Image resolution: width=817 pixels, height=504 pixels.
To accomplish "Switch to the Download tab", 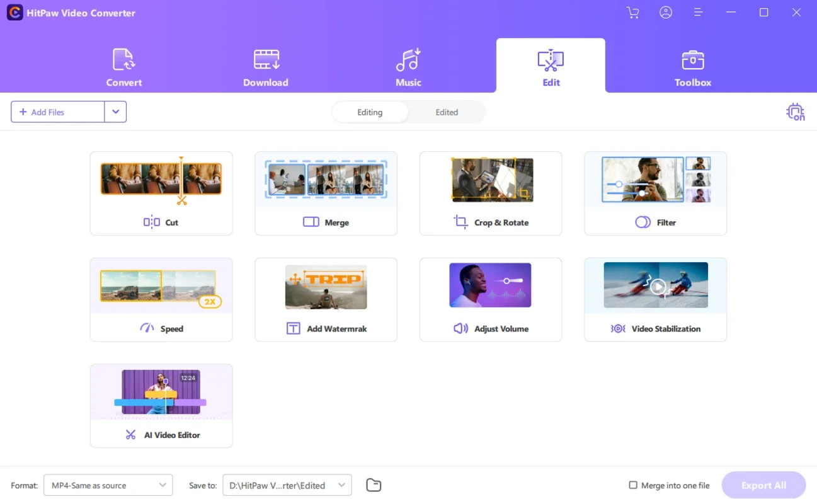I will (x=266, y=68).
